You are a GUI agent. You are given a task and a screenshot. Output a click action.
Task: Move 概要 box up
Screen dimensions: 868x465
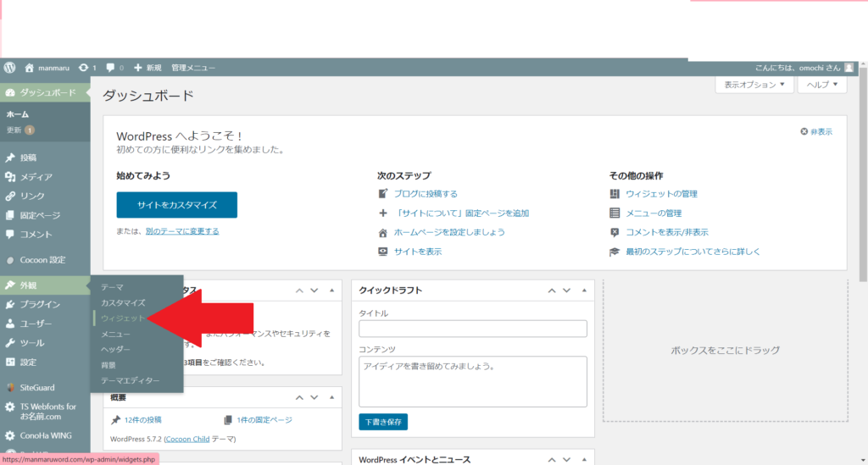(x=299, y=397)
